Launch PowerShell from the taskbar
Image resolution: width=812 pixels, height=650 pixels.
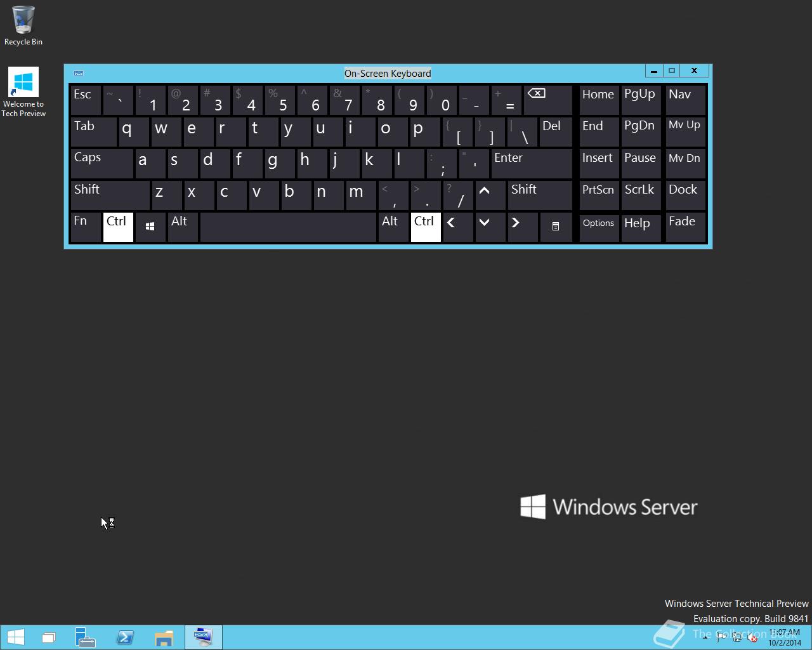[x=125, y=637]
